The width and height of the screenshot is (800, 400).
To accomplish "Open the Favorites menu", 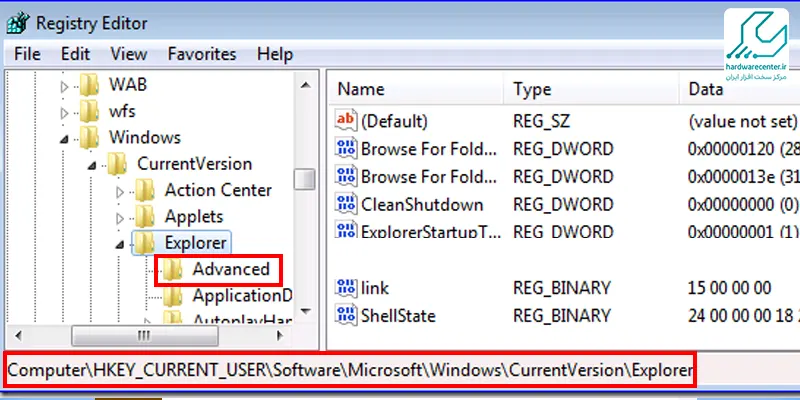I will (202, 54).
